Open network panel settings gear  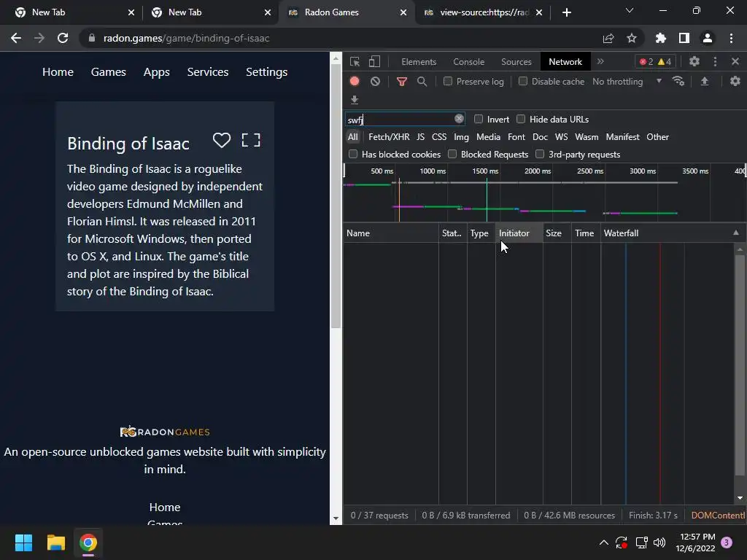click(735, 81)
